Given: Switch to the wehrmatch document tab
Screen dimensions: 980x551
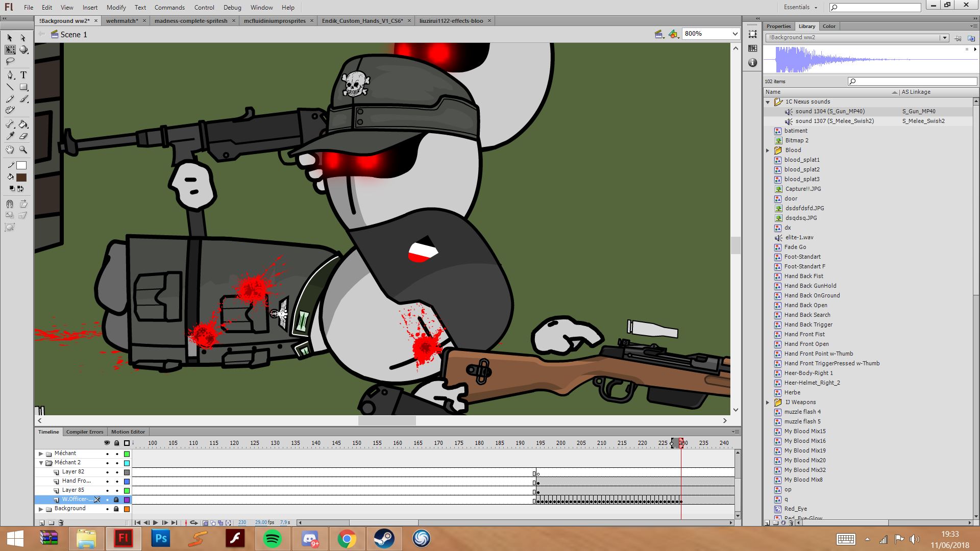Looking at the screenshot, I should (x=122, y=21).
